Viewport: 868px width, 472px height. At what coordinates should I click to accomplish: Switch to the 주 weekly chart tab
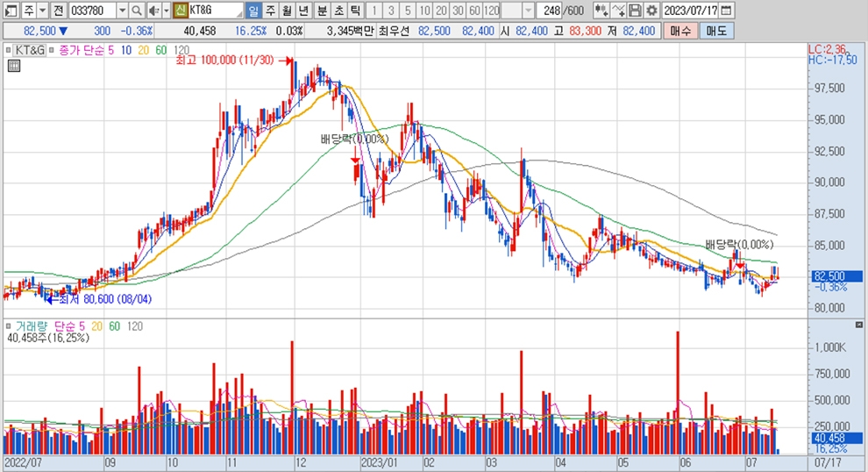point(270,10)
